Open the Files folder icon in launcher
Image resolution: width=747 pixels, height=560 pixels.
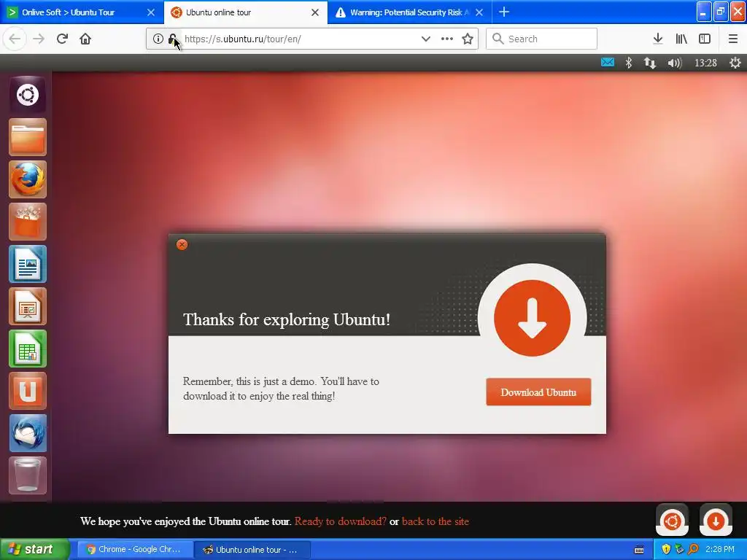click(28, 137)
